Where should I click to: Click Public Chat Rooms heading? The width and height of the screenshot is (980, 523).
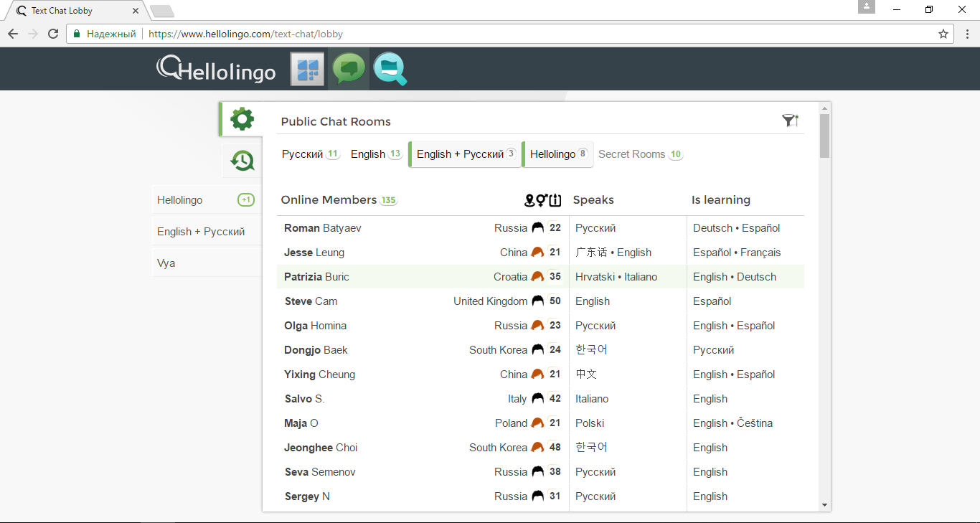point(336,122)
